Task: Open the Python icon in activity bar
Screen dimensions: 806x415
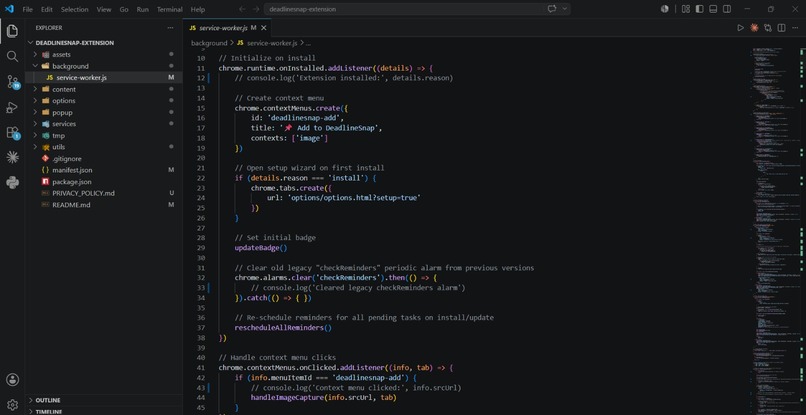Action: pyautogui.click(x=12, y=183)
